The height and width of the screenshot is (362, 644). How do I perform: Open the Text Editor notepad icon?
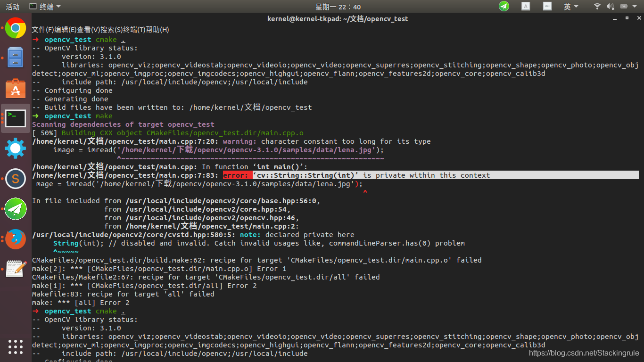click(x=16, y=269)
